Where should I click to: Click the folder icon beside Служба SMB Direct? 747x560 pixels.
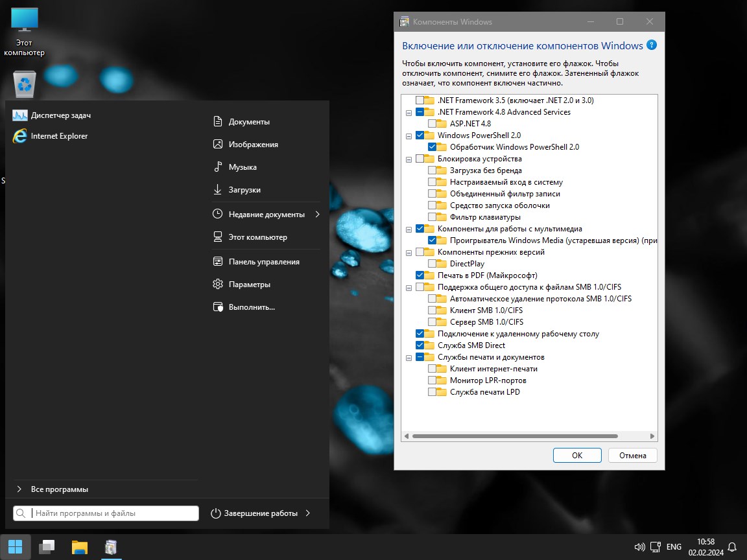429,345
